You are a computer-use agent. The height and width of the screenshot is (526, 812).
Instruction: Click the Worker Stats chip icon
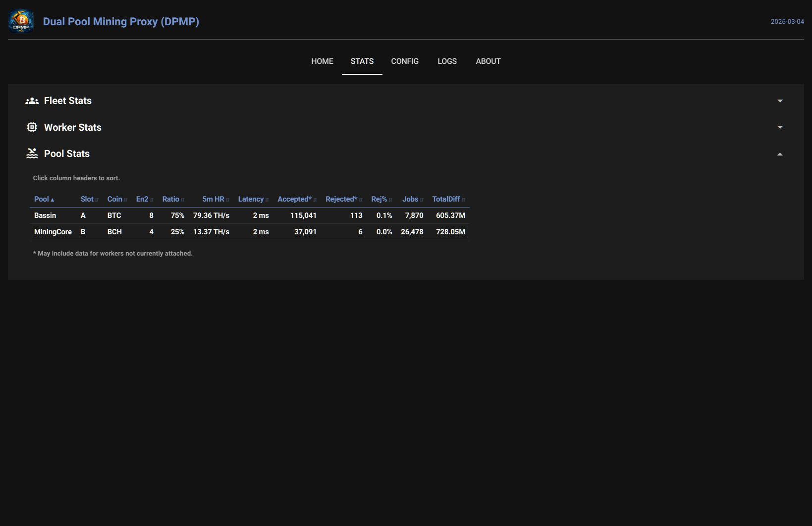tap(32, 127)
